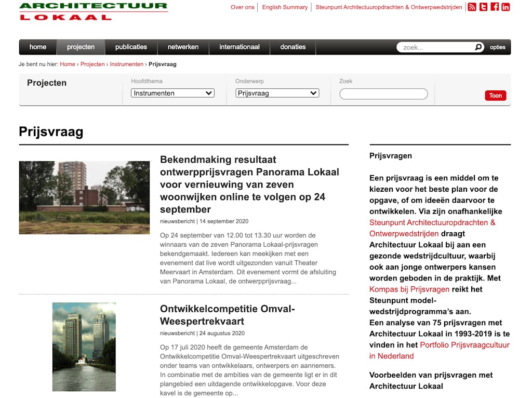Open the Panorama Lokaal article headline
The height and width of the screenshot is (398, 532).
[249, 184]
